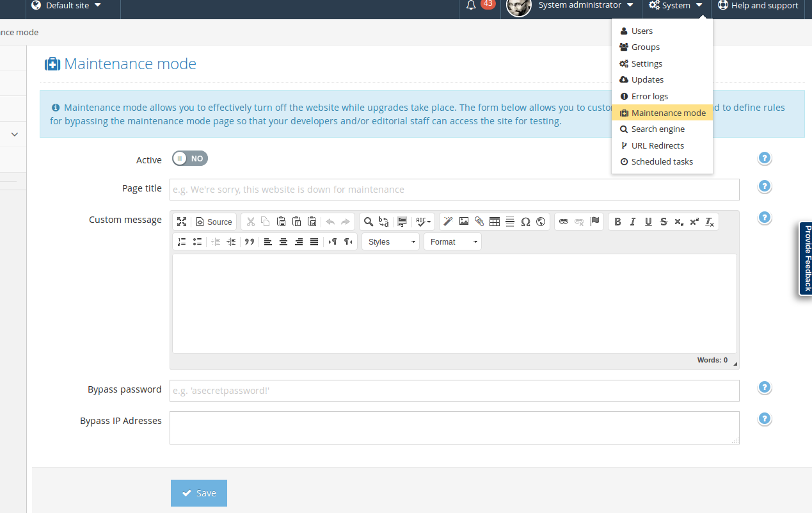Select Users from the System menu
Screen dimensions: 812x513
coord(662,31)
